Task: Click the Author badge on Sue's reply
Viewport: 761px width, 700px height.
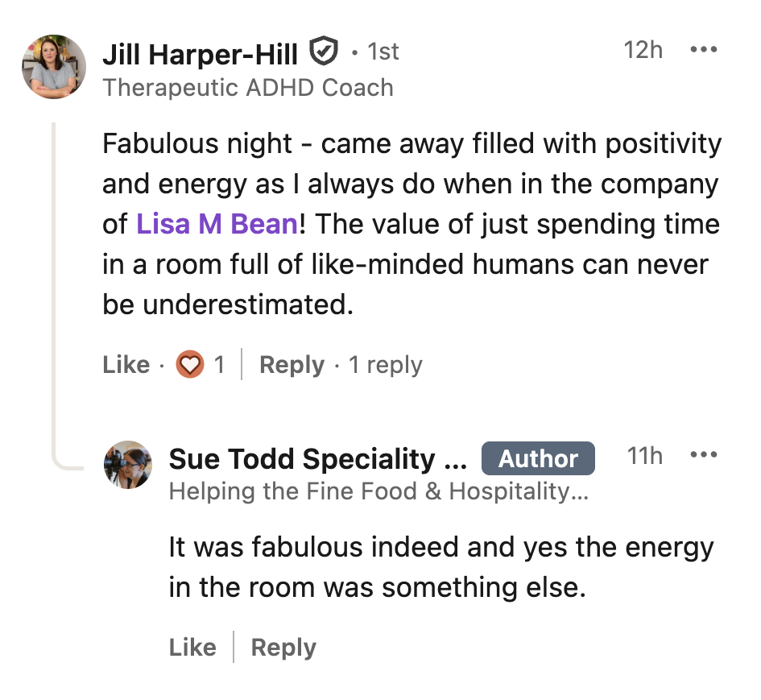Action: pyautogui.click(x=538, y=458)
